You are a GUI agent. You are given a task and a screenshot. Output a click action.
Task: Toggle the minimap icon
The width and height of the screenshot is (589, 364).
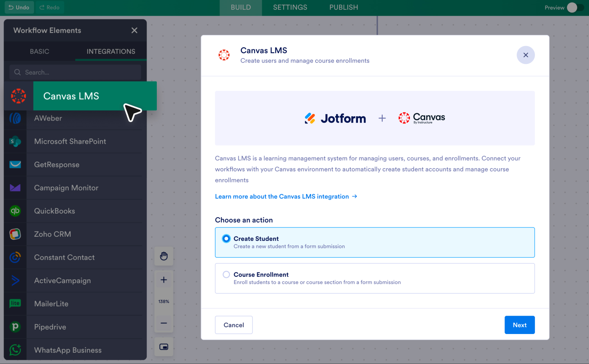(x=164, y=347)
